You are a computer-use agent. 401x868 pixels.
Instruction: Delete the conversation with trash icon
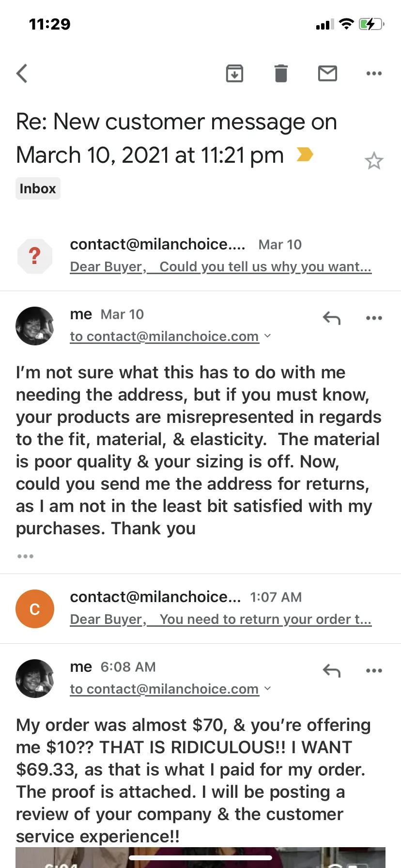(x=281, y=74)
